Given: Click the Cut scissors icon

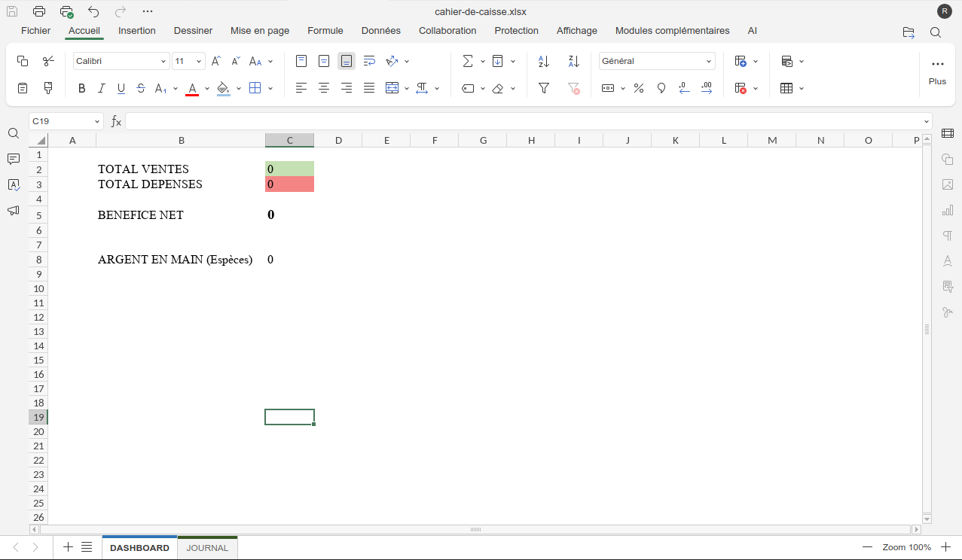Looking at the screenshot, I should (48, 61).
